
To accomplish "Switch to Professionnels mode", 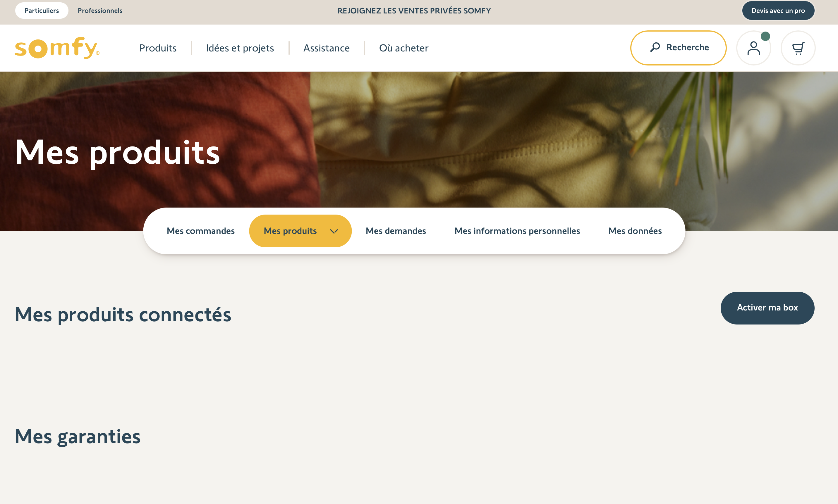I will [100, 11].
